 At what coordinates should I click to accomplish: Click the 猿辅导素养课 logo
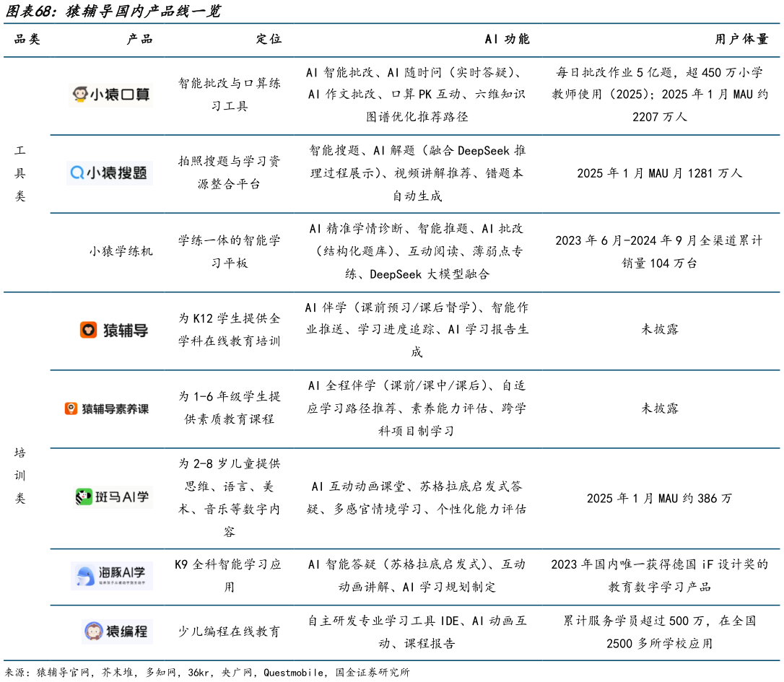tap(107, 408)
